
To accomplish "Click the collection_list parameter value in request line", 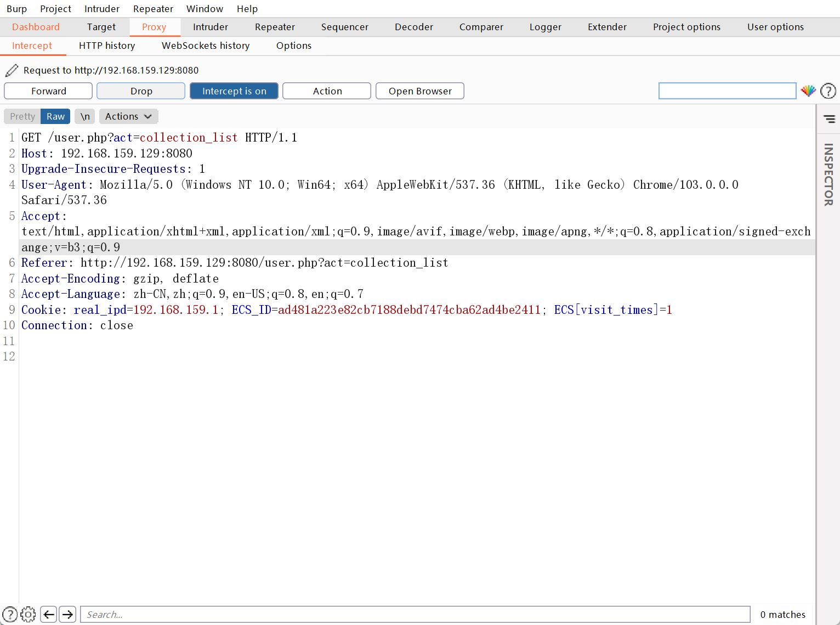I will (x=189, y=138).
